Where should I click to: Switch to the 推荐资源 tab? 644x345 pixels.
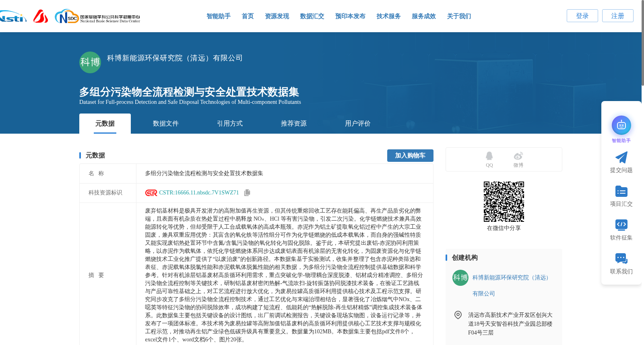point(294,124)
